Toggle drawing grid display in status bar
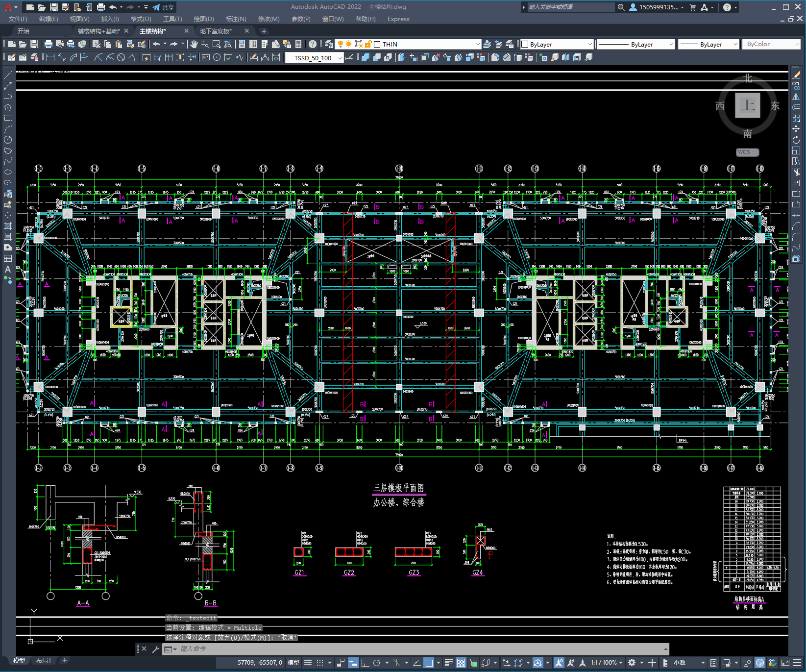Screen dimensions: 806x672 point(308,663)
